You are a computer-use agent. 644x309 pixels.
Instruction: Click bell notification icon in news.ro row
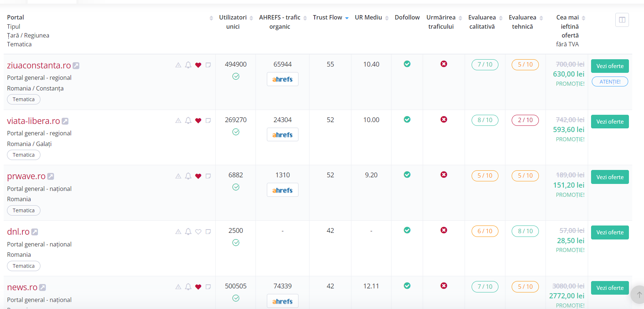pos(188,287)
